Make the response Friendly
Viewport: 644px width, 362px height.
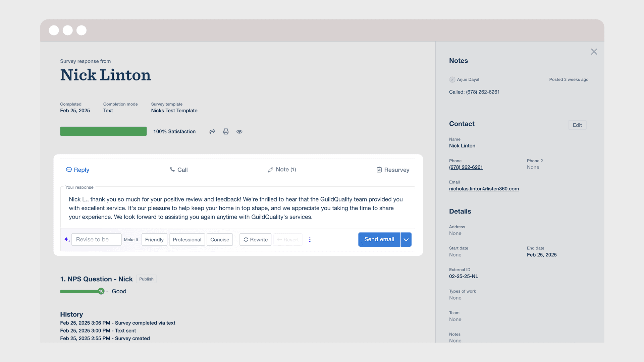[154, 240]
